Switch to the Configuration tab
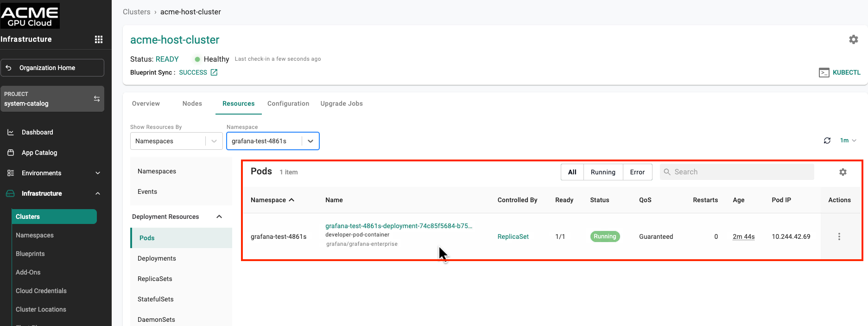Image resolution: width=868 pixels, height=326 pixels. pos(288,103)
